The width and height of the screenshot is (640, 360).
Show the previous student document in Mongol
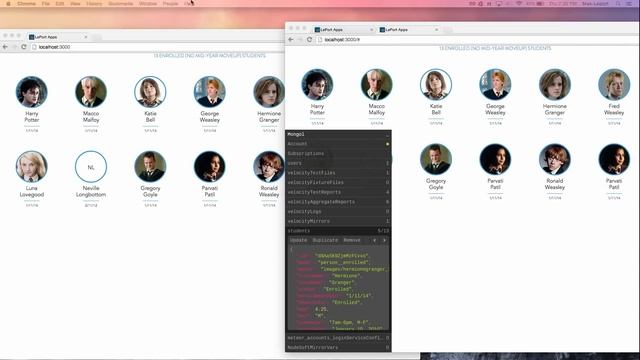[x=374, y=240]
